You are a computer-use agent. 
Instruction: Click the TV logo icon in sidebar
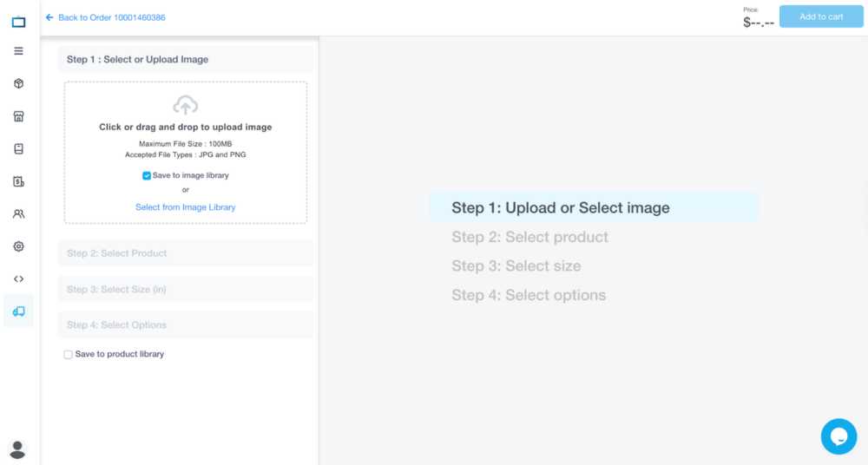(x=18, y=21)
